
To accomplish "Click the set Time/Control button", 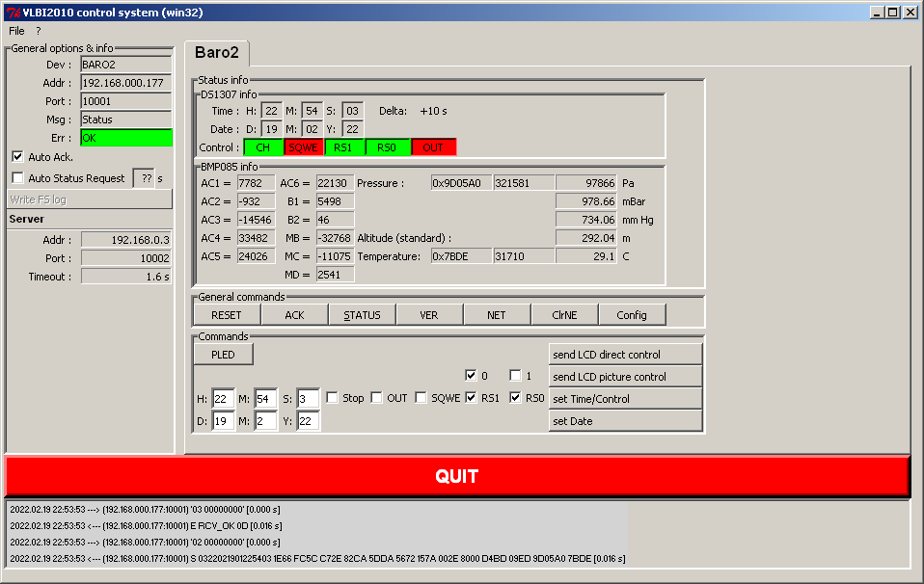I will [x=625, y=399].
